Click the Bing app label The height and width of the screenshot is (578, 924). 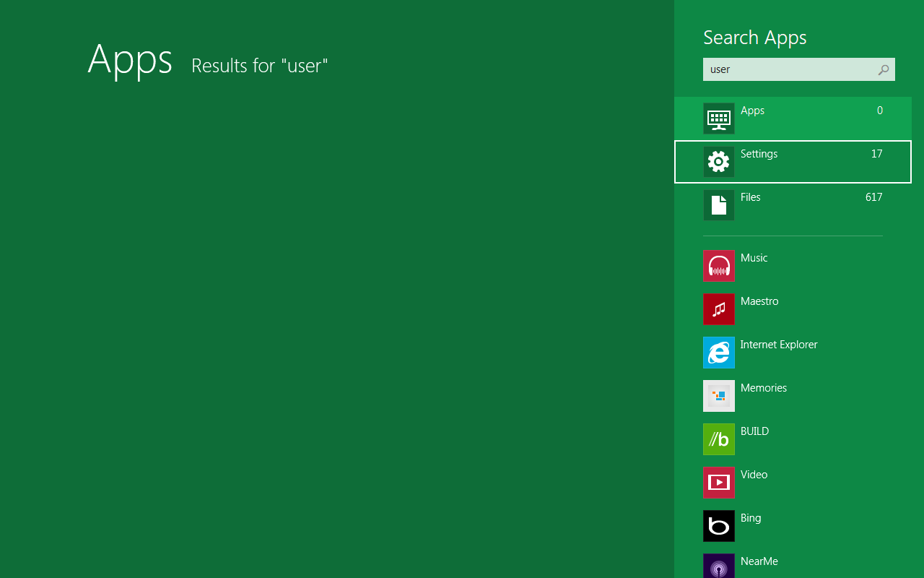(x=751, y=518)
